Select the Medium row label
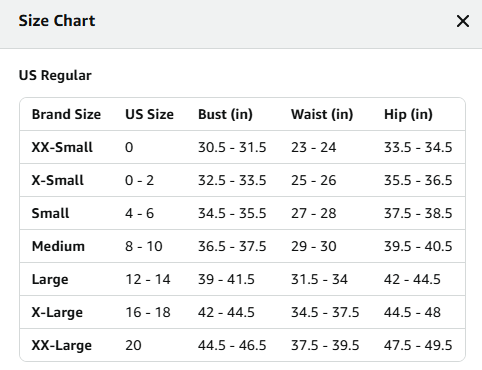 pos(58,246)
